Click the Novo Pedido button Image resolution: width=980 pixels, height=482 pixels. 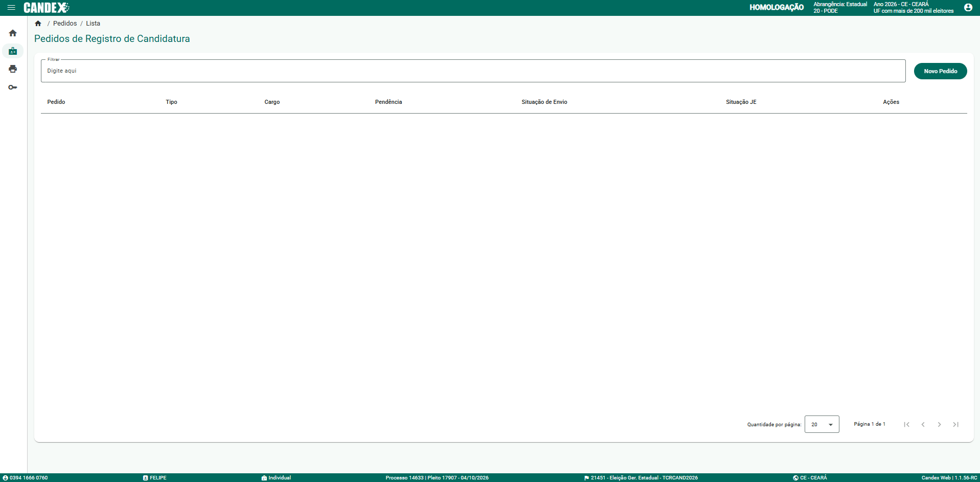tap(940, 71)
